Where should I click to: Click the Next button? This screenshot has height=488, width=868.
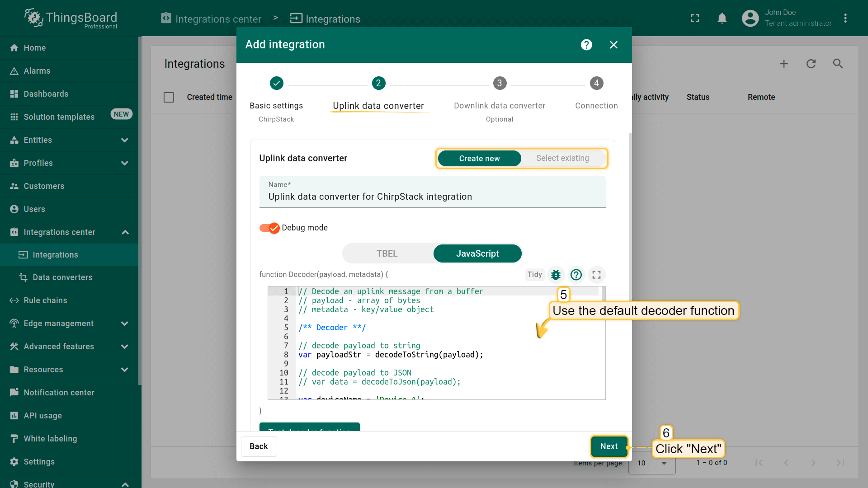[609, 446]
